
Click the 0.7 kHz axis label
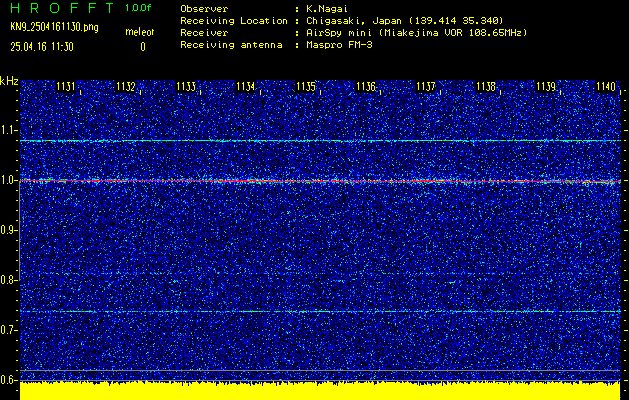click(8, 330)
